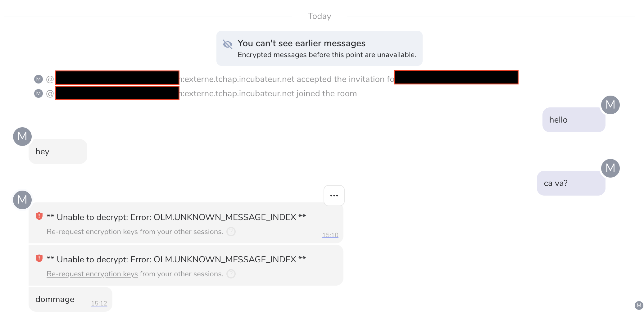Click the 15:10 timestamp link
This screenshot has width=644, height=321.
(330, 235)
